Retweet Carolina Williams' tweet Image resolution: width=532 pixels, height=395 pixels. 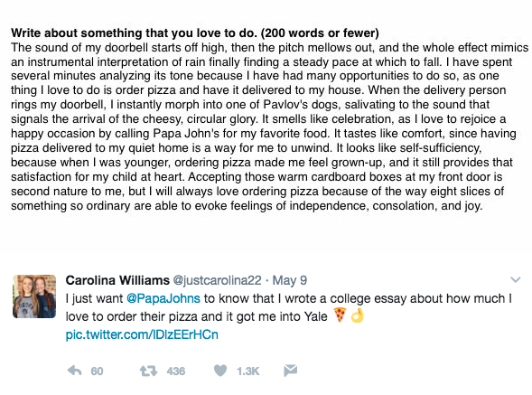pos(149,371)
